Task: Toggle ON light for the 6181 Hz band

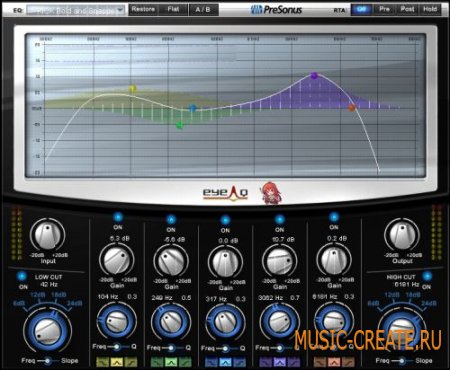Action: click(334, 217)
